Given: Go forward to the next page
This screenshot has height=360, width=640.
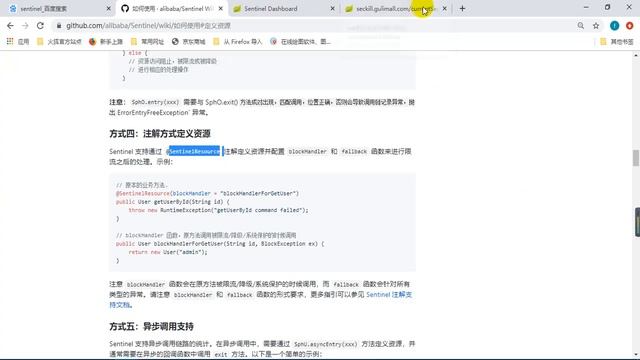Looking at the screenshot, I should 25,26.
